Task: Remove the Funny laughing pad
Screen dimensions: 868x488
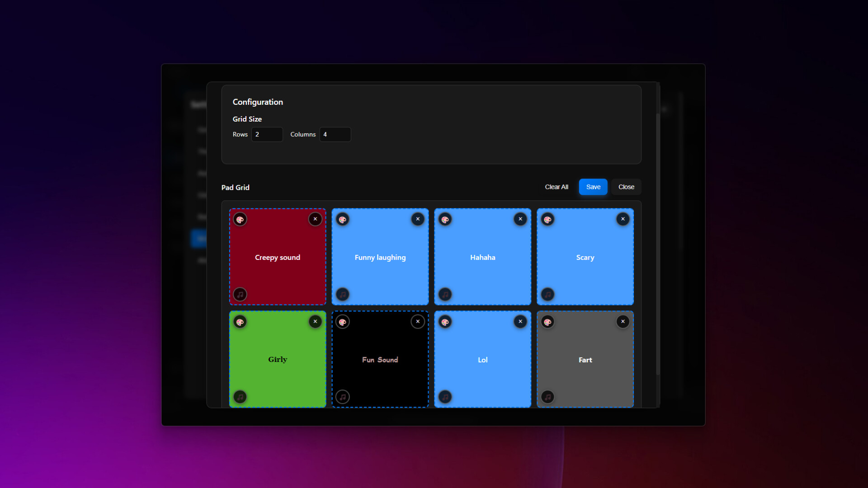Action: point(418,219)
